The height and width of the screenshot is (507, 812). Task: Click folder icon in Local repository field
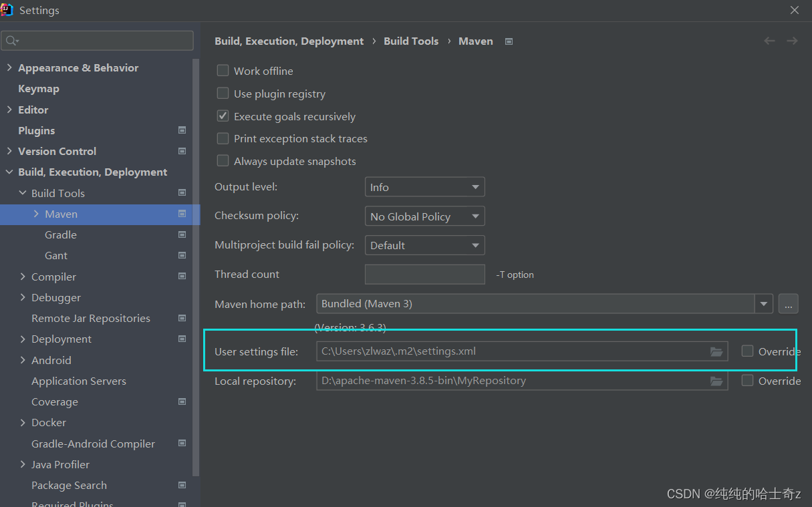[716, 381]
